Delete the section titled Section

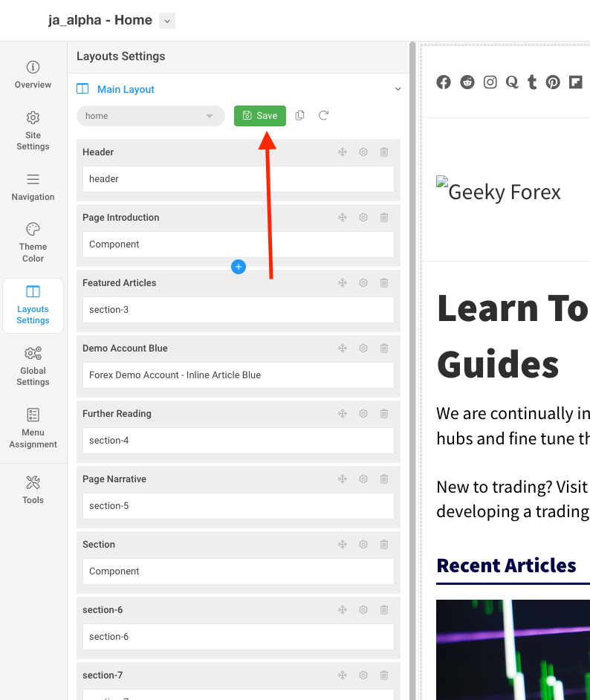click(x=384, y=544)
